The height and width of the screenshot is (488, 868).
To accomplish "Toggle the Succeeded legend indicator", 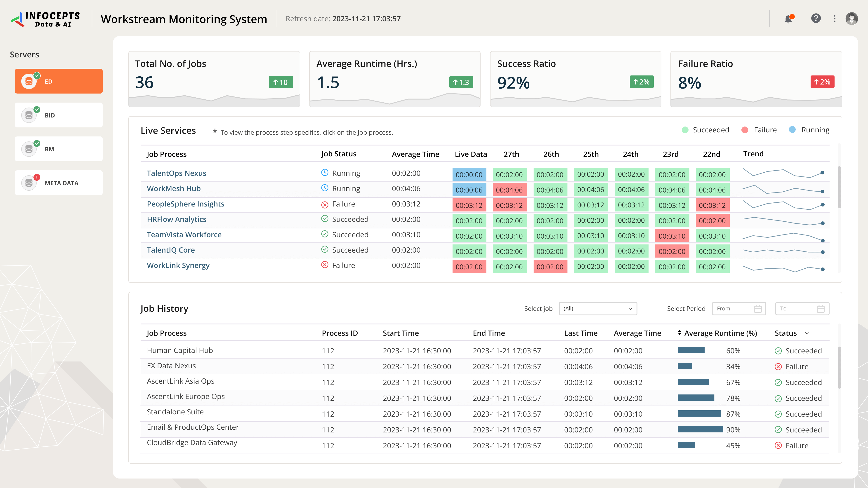I will [x=685, y=130].
